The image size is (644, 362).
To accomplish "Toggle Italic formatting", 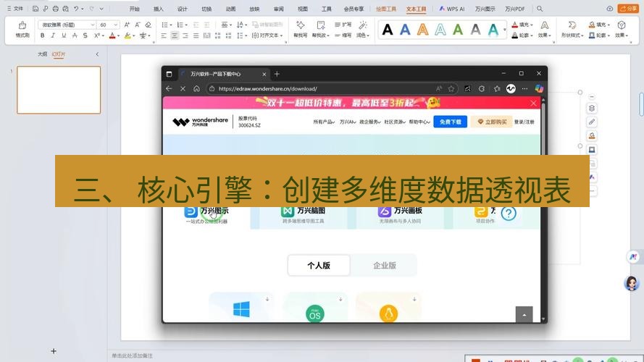I will (x=53, y=35).
